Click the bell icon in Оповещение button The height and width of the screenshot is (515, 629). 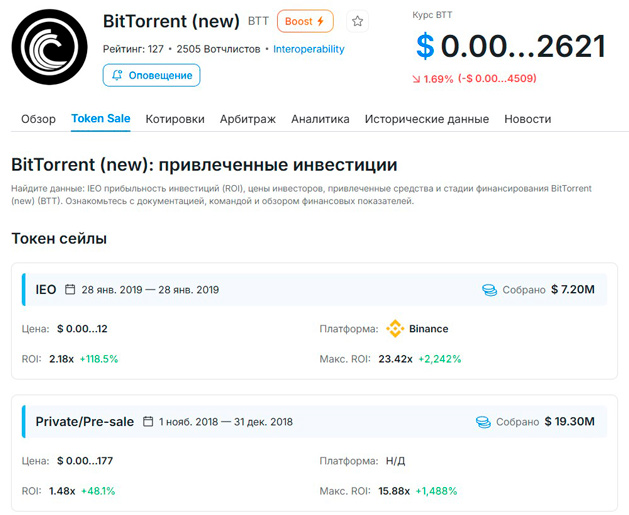(117, 75)
